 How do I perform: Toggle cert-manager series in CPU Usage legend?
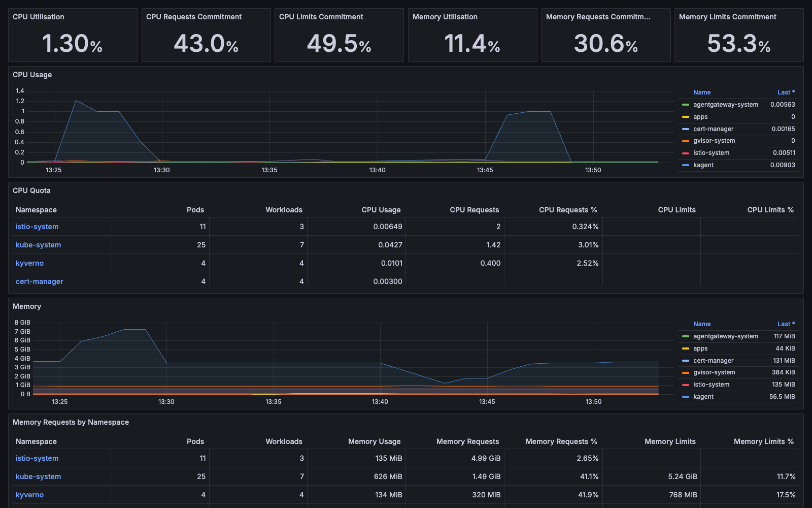tap(714, 129)
